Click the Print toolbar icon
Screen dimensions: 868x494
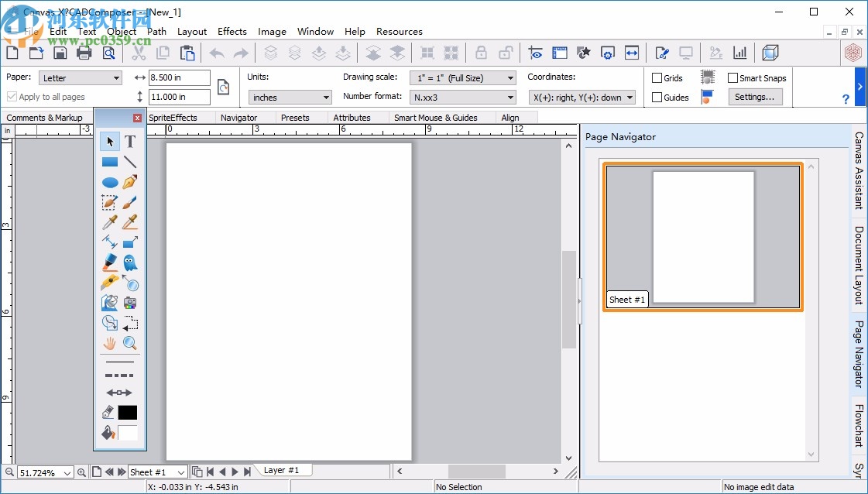click(84, 53)
